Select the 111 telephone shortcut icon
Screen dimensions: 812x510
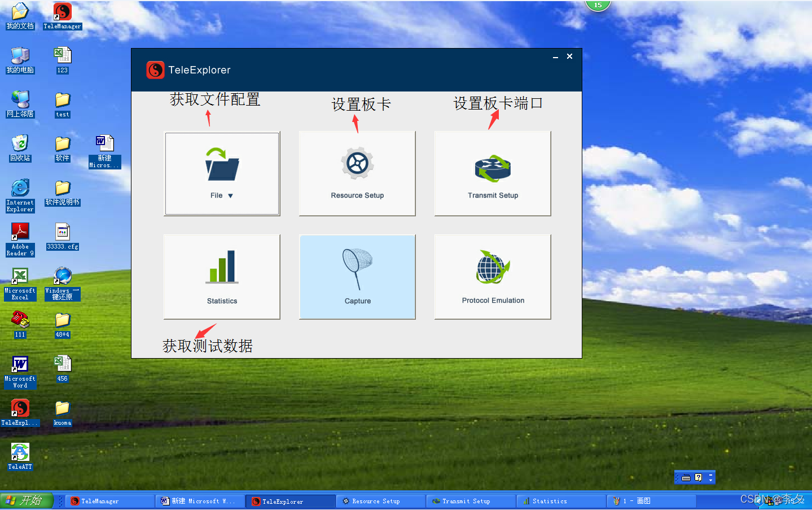[20, 324]
